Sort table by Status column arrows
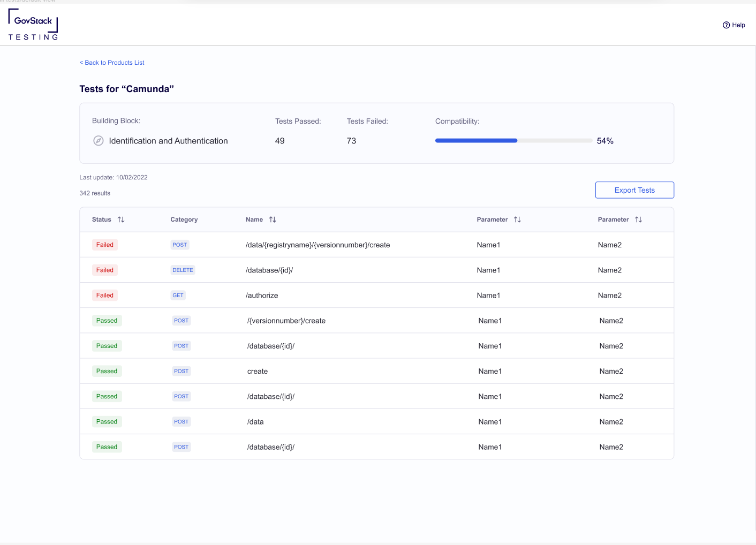 [121, 219]
